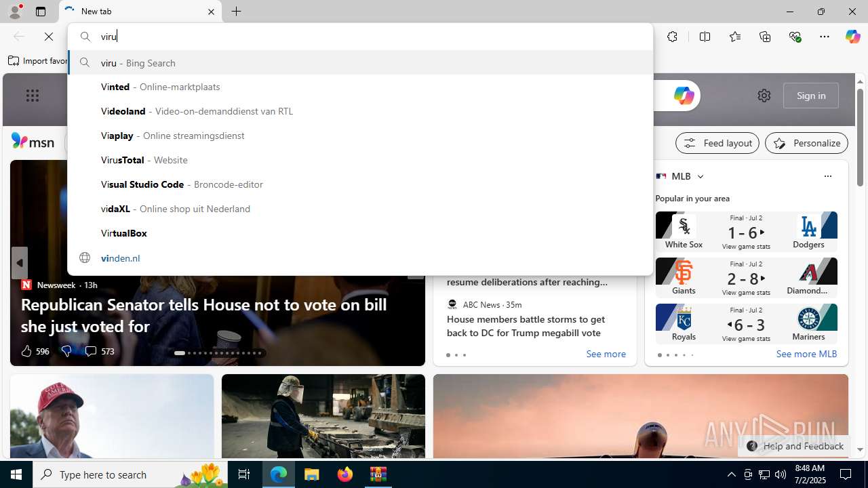The image size is (868, 488).
Task: Open the 573 comments on article
Action: pyautogui.click(x=99, y=351)
